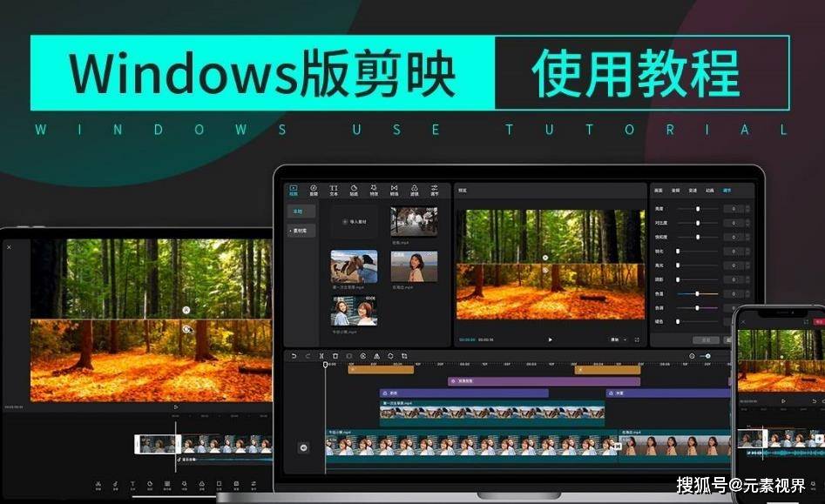Click the transition icon between main track clips
The image size is (825, 504).
click(618, 447)
